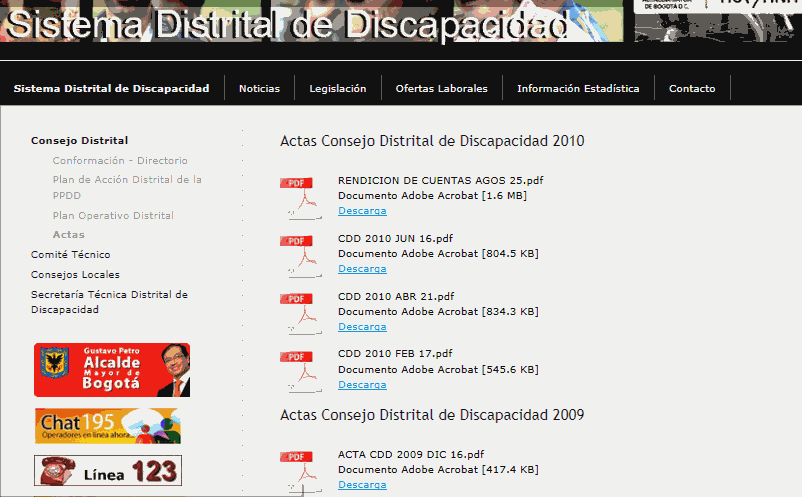802x497 pixels.
Task: Download CDD 2010 FEB 17.pdf via Descarga
Action: (362, 385)
